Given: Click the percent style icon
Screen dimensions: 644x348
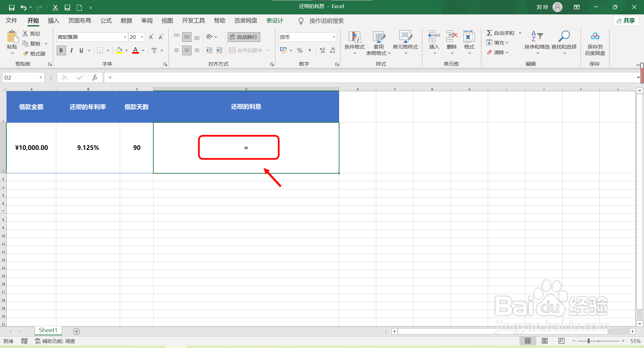Looking at the screenshot, I should (x=300, y=50).
